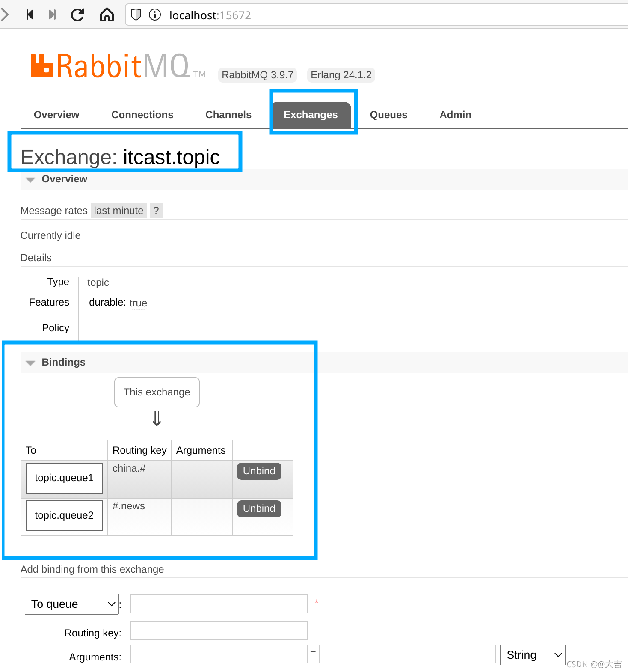Select the Exchanges tab

(311, 115)
